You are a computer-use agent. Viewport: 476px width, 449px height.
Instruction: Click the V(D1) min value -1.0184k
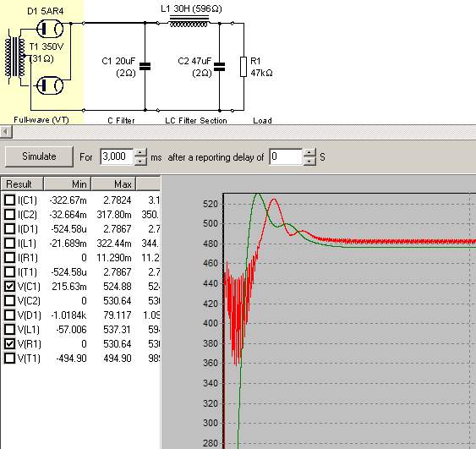click(x=68, y=315)
